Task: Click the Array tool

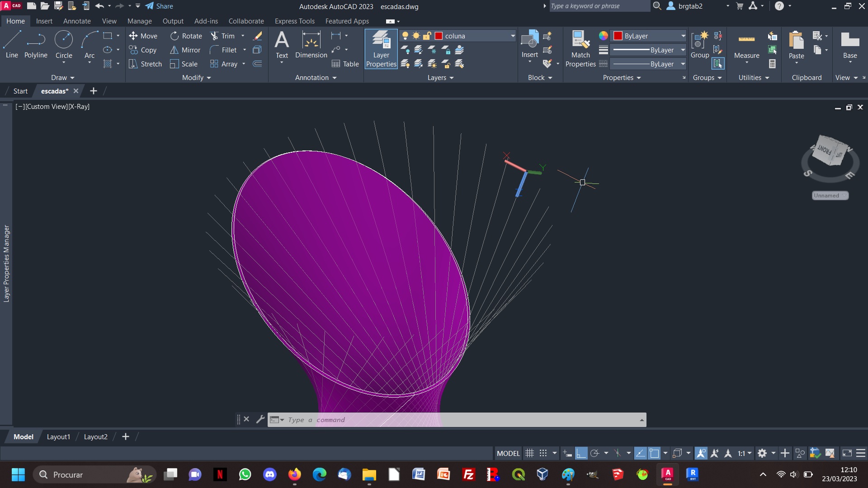Action: click(224, 64)
